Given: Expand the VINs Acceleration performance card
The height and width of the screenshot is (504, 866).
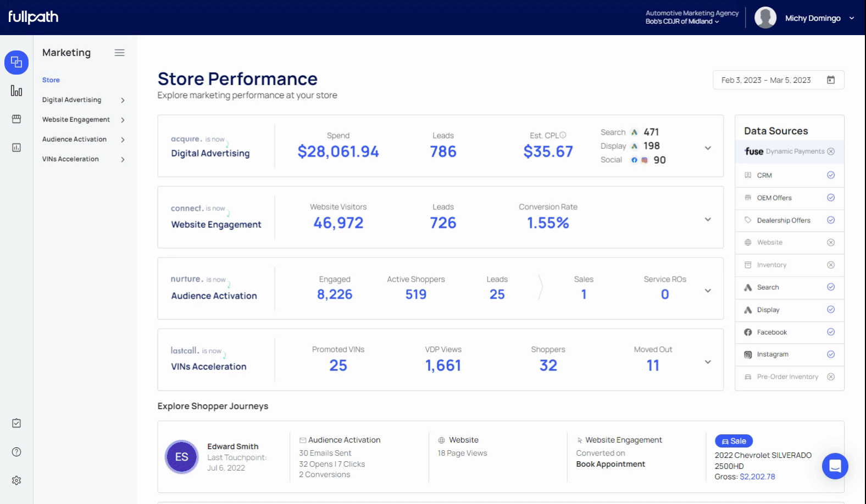Looking at the screenshot, I should [x=708, y=362].
